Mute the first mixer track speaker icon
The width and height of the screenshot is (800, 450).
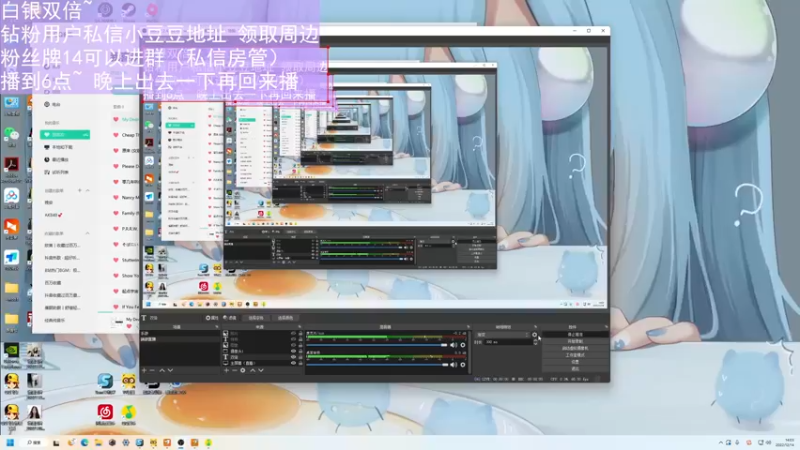tap(454, 345)
